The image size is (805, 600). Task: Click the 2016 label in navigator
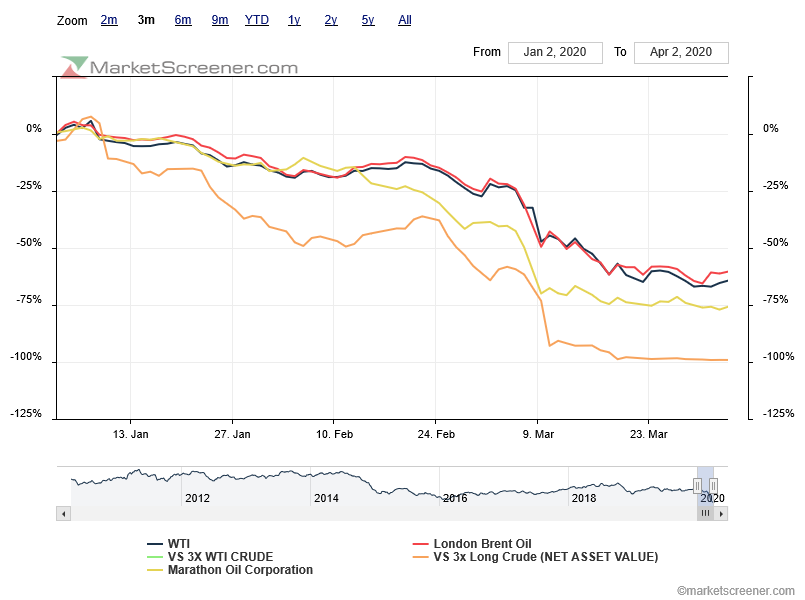(x=455, y=498)
